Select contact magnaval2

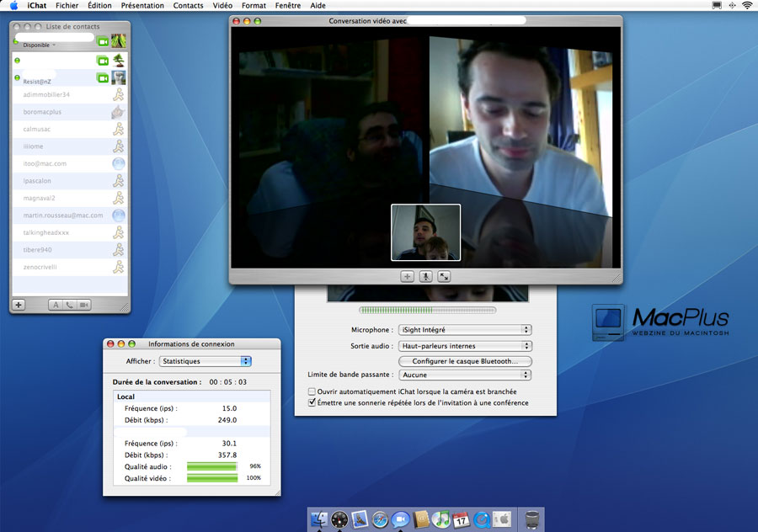[70, 198]
